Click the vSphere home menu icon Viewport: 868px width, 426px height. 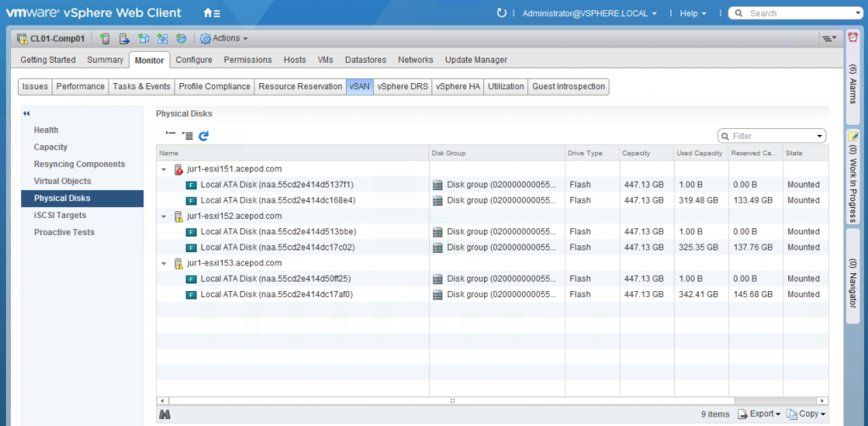[212, 14]
